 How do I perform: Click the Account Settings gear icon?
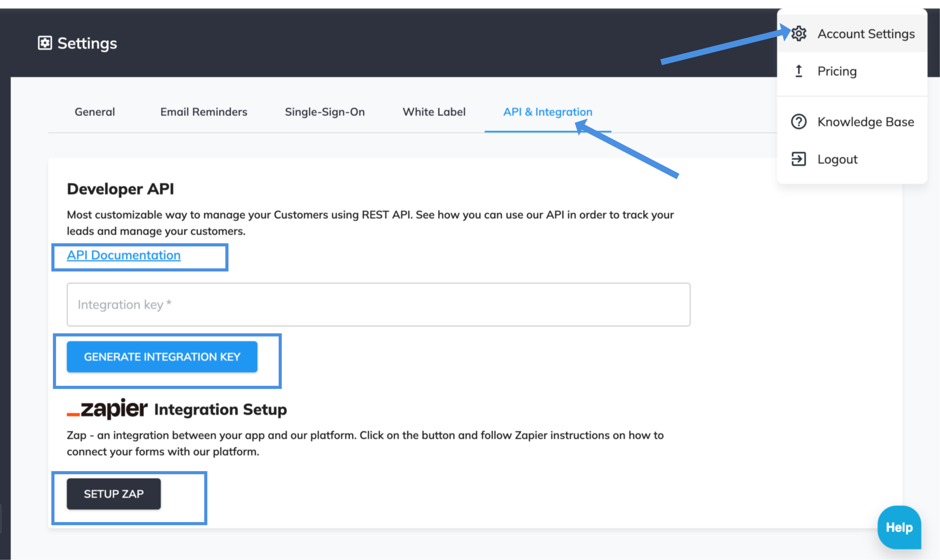799,34
